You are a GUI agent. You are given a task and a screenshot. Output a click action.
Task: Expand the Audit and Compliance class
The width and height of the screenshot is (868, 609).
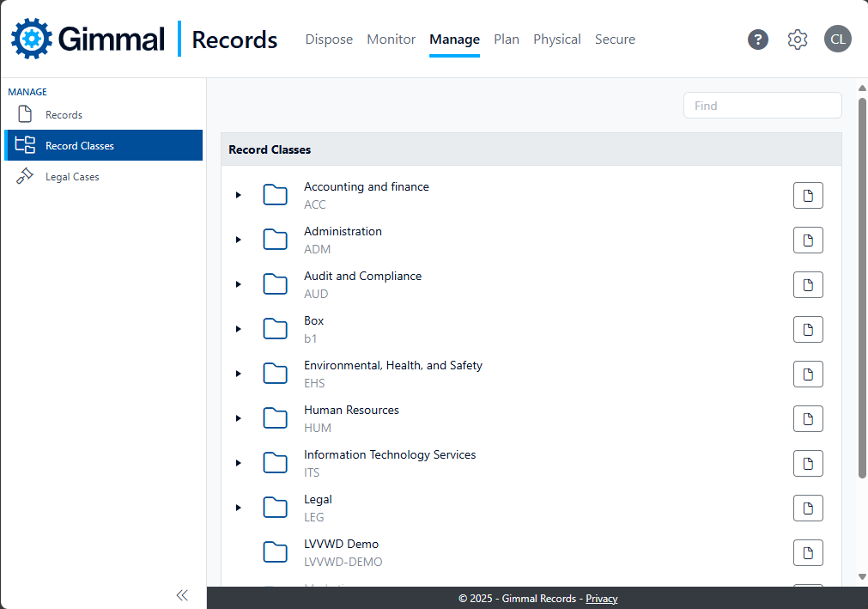239,284
